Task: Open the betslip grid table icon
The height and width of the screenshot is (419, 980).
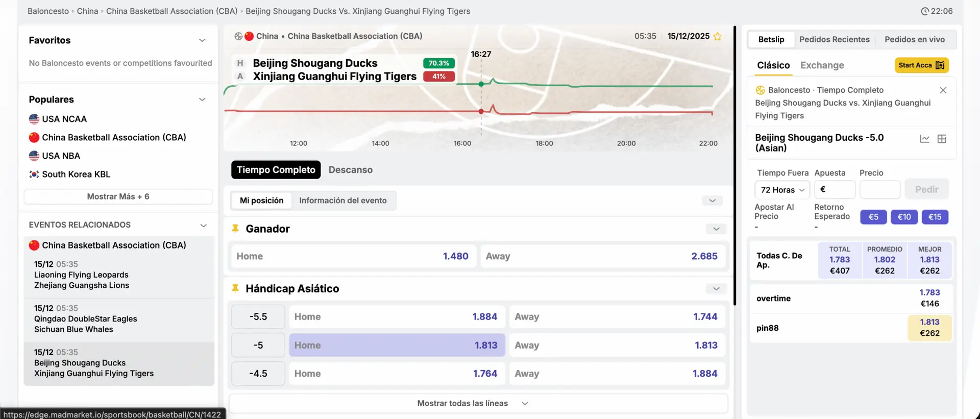Action: point(942,139)
